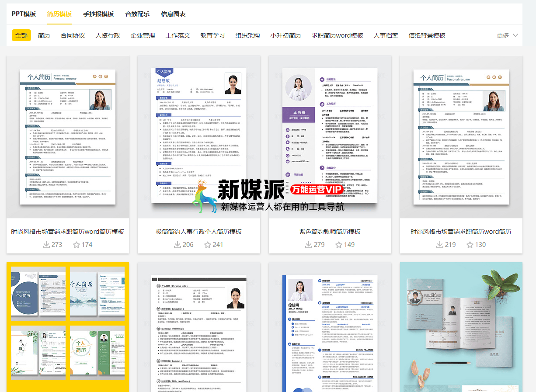Select the 全部 category filter
This screenshot has height=392, width=536.
pyautogui.click(x=21, y=35)
